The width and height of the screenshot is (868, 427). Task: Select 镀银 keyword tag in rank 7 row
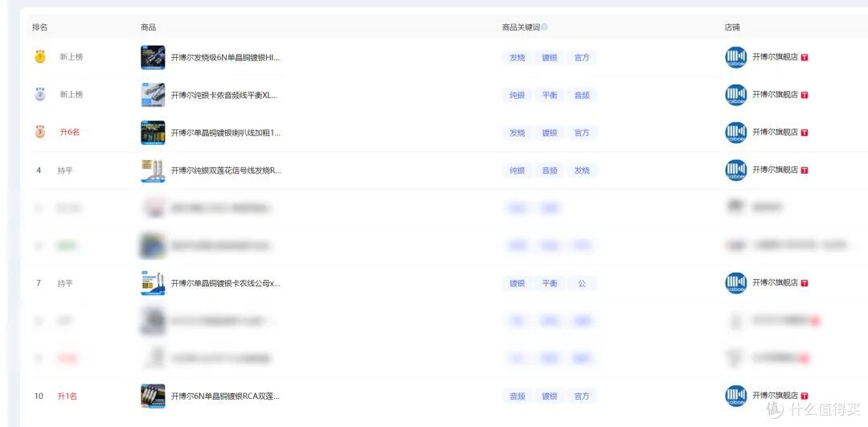[517, 284]
